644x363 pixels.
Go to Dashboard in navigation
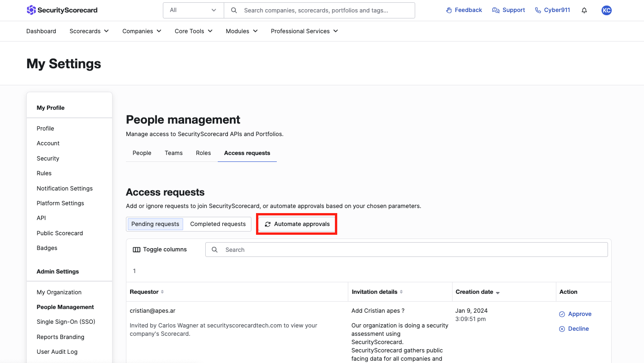41,31
